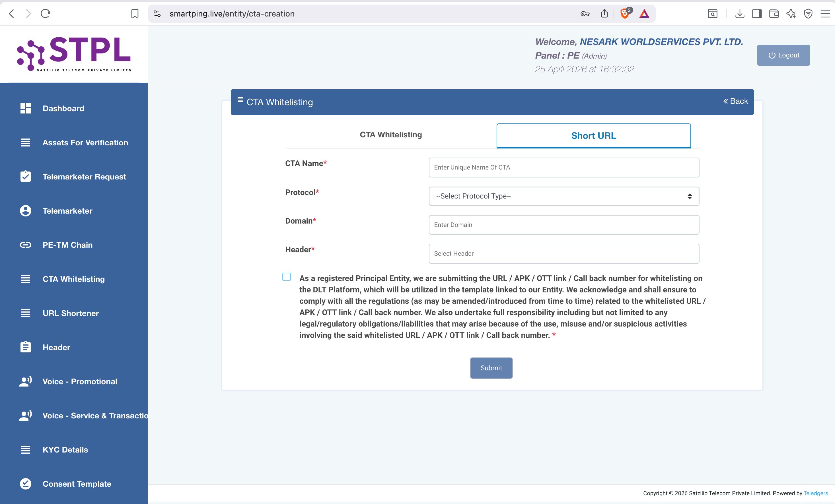Reload the page with refresh icon
835x504 pixels.
(46, 14)
